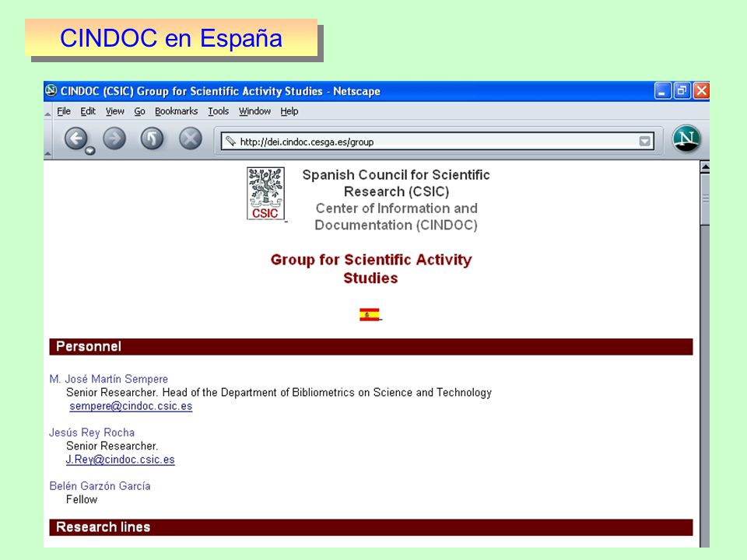The width and height of the screenshot is (747, 560).
Task: Open the Jesús Rey Rocha profile link
Action: (x=92, y=432)
